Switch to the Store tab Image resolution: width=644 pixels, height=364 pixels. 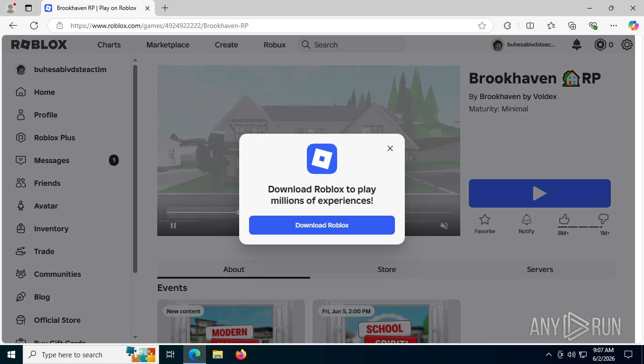[x=387, y=269]
